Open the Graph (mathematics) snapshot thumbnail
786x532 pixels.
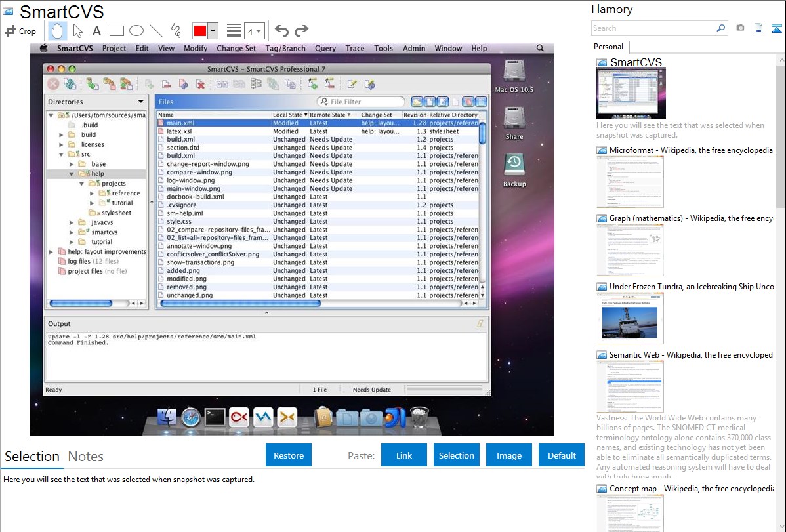(630, 250)
